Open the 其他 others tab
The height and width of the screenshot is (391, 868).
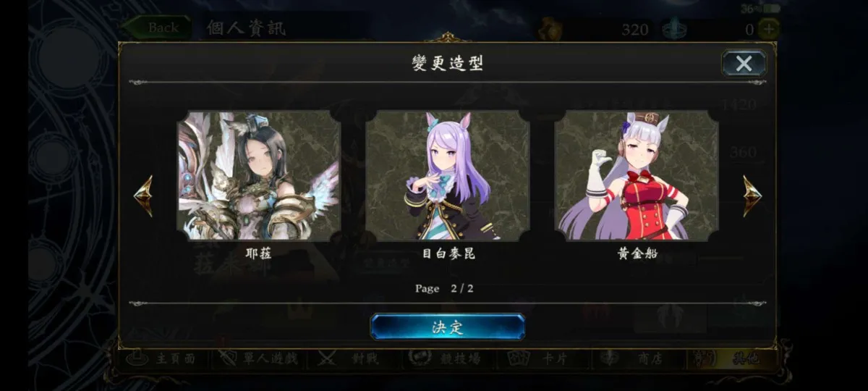point(731,359)
